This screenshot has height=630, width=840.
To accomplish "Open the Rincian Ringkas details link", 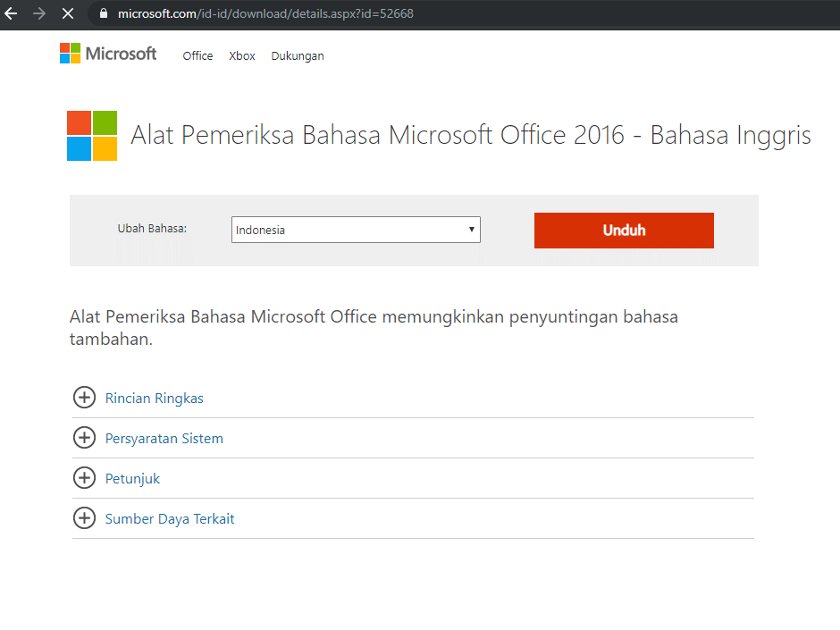I will (154, 398).
